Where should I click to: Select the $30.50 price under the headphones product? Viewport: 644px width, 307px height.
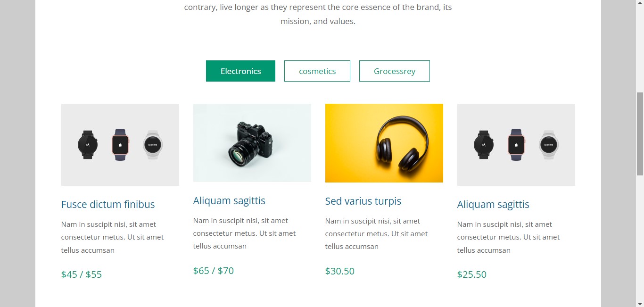coord(340,271)
